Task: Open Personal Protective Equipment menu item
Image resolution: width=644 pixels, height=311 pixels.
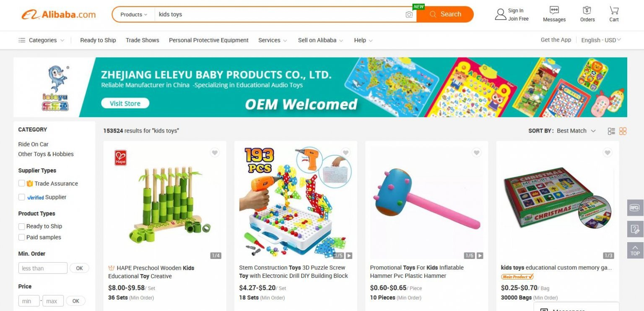Action: click(x=209, y=40)
